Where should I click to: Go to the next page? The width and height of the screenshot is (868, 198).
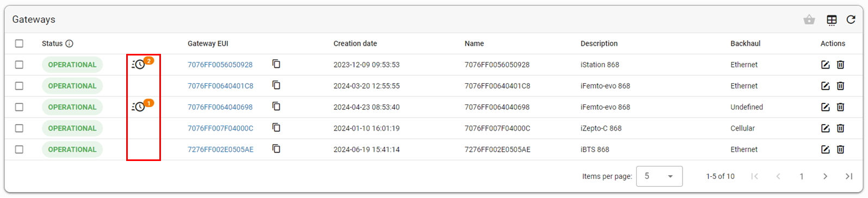click(825, 176)
